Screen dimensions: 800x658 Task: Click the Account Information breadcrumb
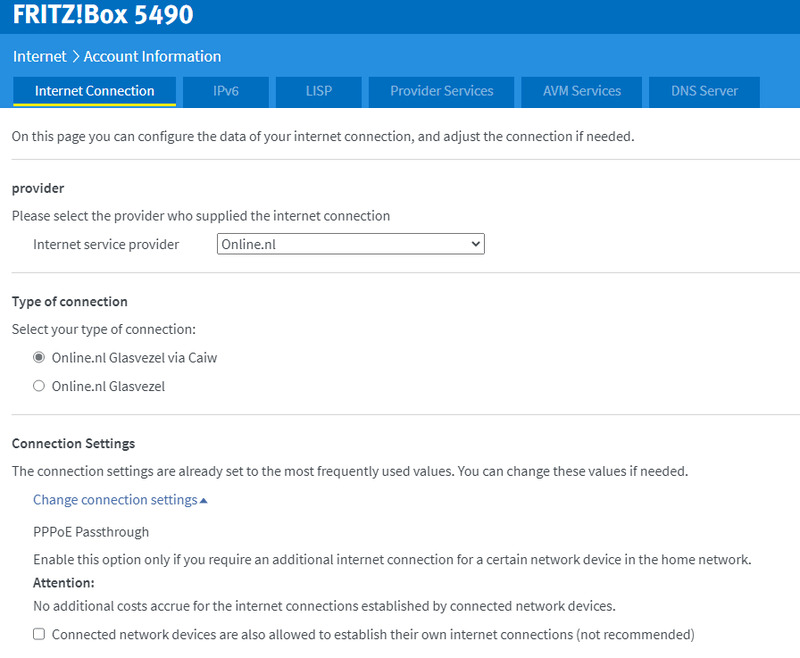click(x=152, y=56)
